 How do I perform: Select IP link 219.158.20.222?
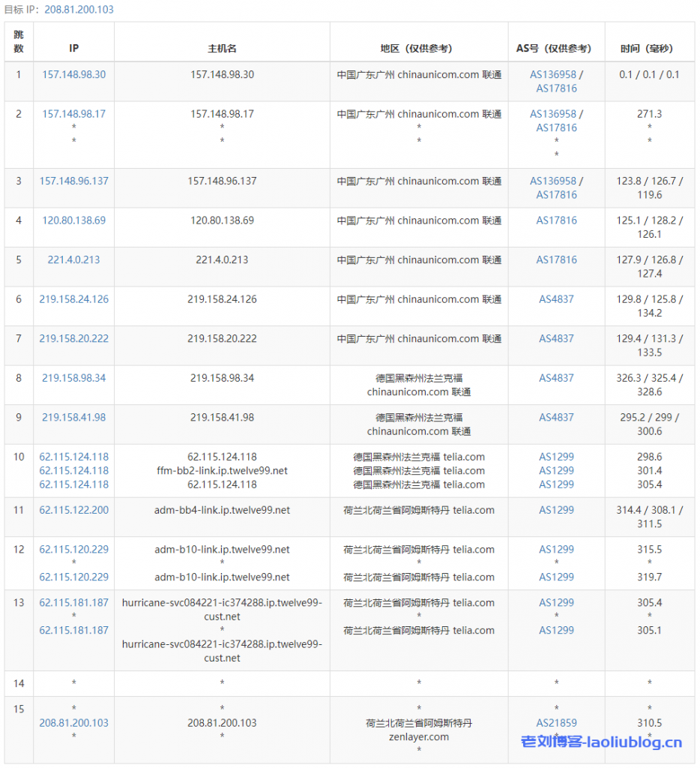click(73, 338)
